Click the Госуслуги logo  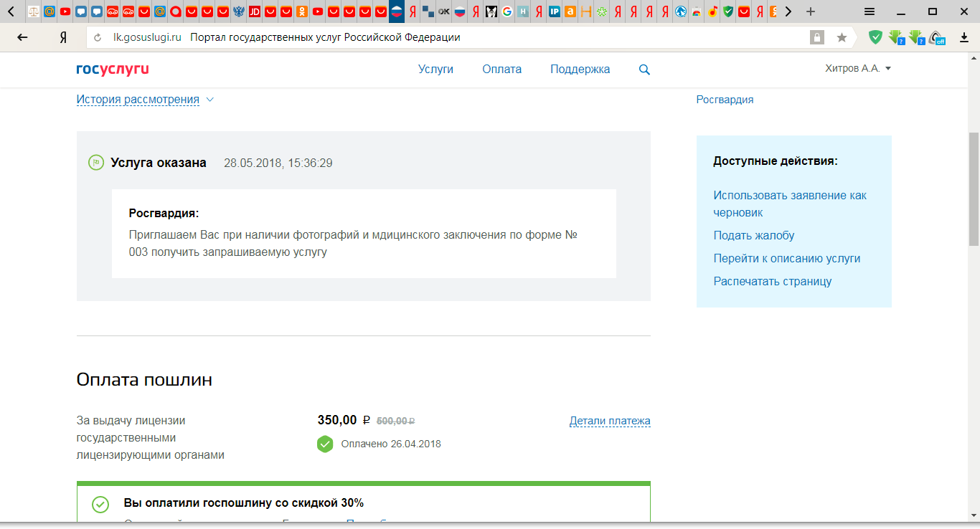(x=113, y=70)
